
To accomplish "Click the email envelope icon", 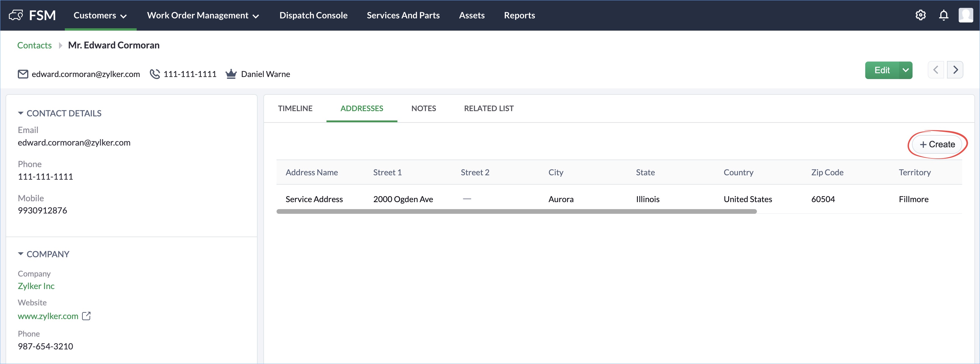I will 23,74.
